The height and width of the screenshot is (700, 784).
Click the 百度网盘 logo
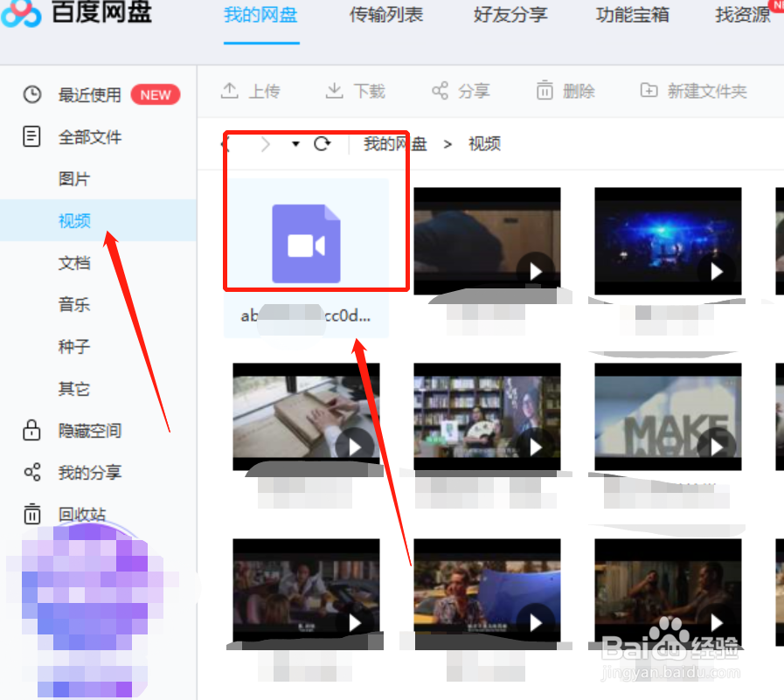coord(79,15)
